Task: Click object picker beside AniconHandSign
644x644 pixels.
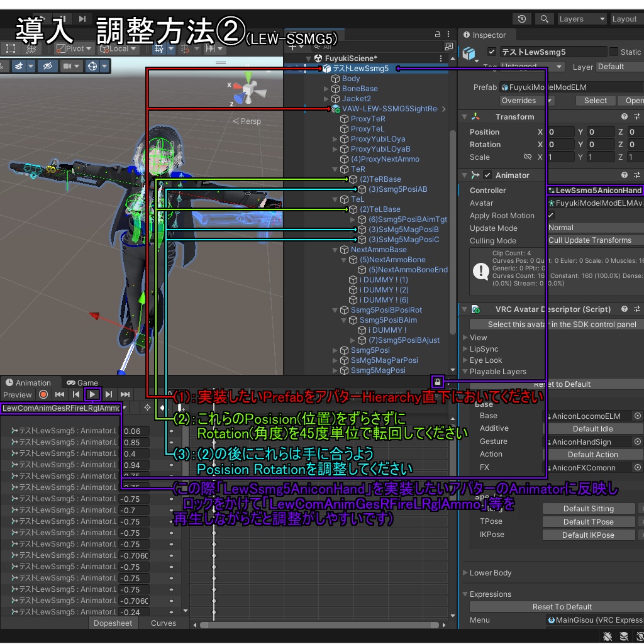Action: pos(638,441)
